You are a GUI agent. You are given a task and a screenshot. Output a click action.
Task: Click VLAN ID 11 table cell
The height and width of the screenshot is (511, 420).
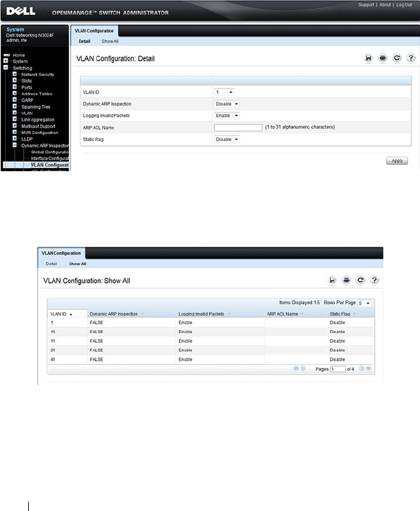pyautogui.click(x=67, y=341)
